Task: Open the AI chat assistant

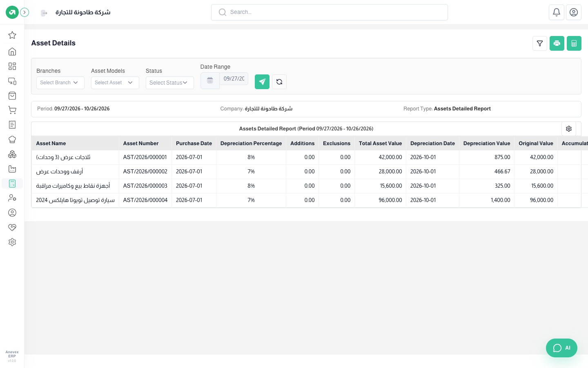Action: tap(561, 348)
